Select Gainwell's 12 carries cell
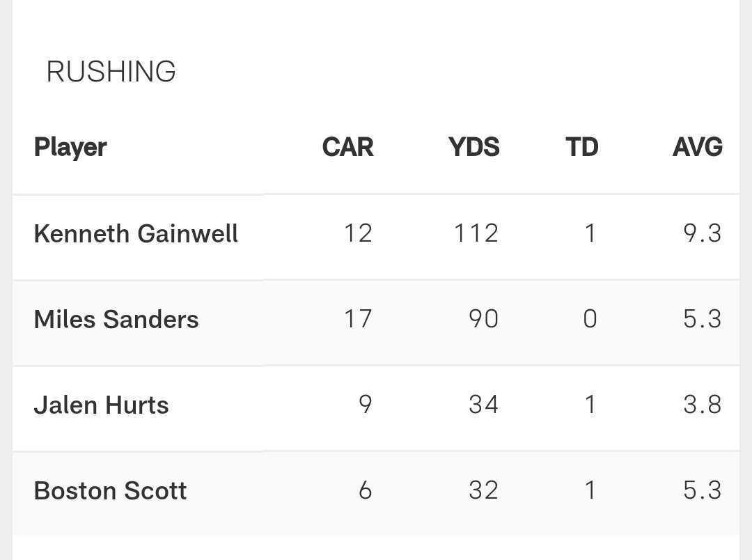This screenshot has height=560, width=752. coord(358,233)
